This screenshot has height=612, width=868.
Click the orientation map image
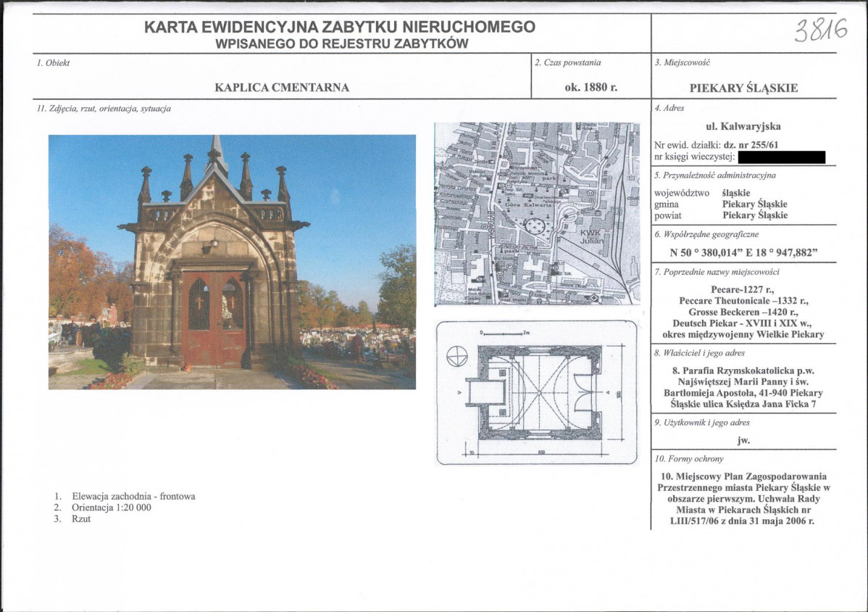[537, 214]
